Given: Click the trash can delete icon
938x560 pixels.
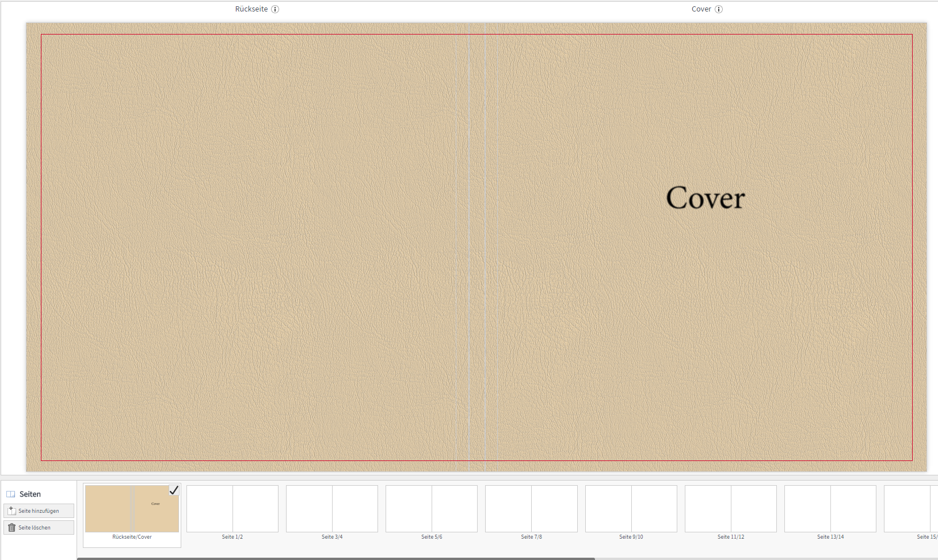Looking at the screenshot, I should [x=12, y=527].
